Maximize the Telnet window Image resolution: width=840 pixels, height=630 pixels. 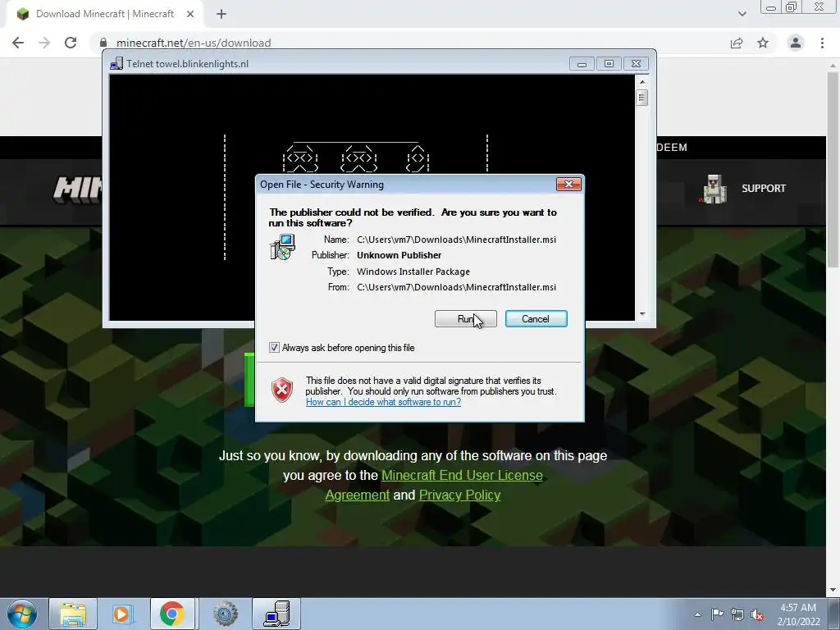coord(609,64)
